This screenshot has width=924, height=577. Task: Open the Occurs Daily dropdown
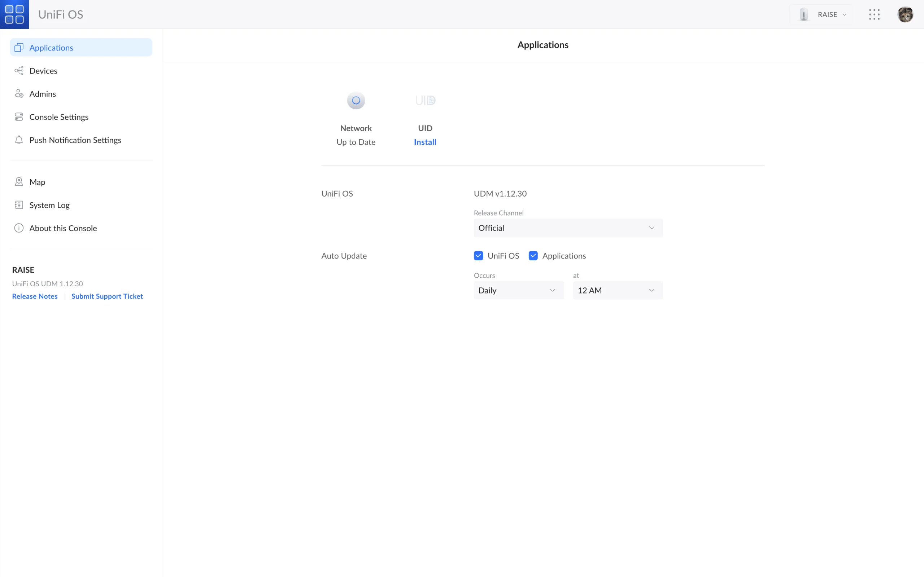[x=519, y=290]
